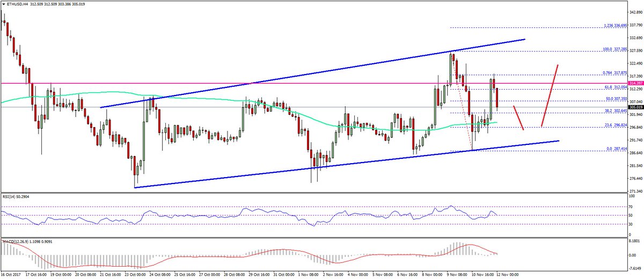
Task: Click the 100.0 327.285 Fibonacci label
Action: click(616, 49)
